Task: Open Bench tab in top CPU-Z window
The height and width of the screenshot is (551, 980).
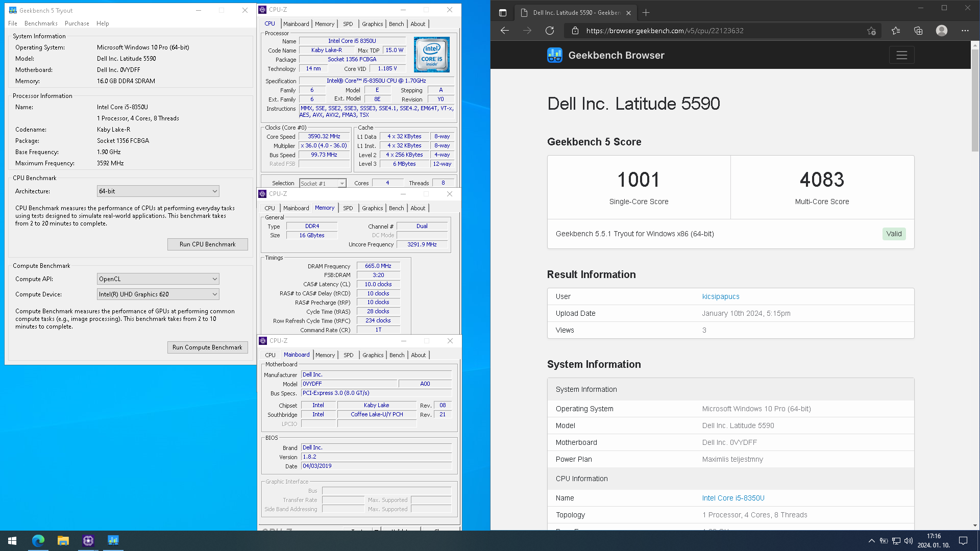Action: [x=397, y=24]
